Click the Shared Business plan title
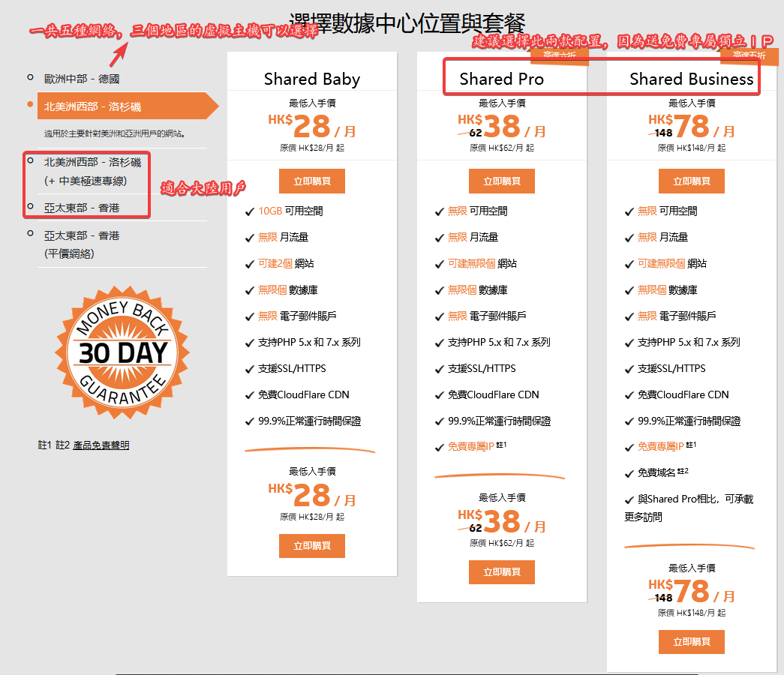This screenshot has height=675, width=784. pyautogui.click(x=692, y=79)
